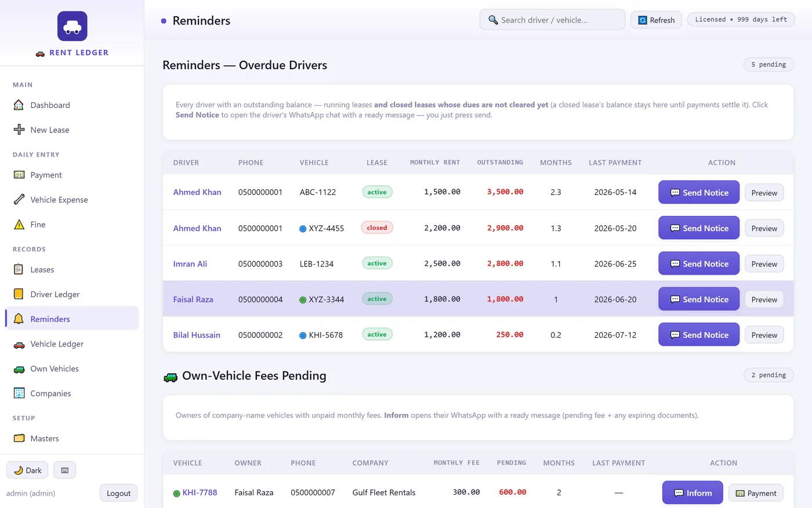Click the Dashboard house icon
This screenshot has width=812, height=508.
point(19,105)
